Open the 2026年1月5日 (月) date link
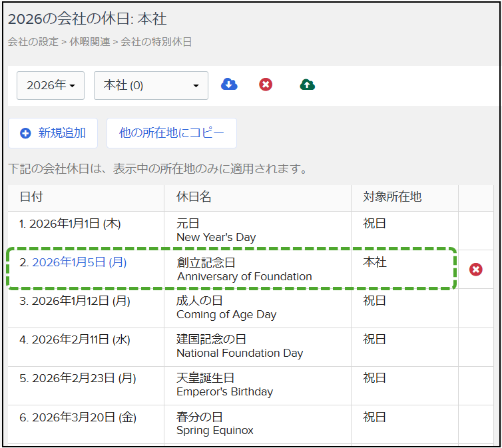The height and width of the screenshot is (448, 502). (x=79, y=262)
